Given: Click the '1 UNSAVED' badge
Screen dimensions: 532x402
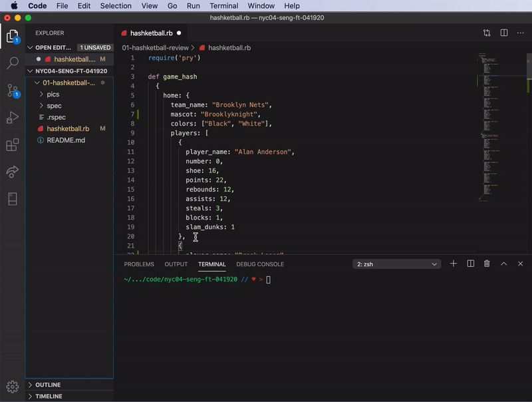Looking at the screenshot, I should tap(95, 47).
